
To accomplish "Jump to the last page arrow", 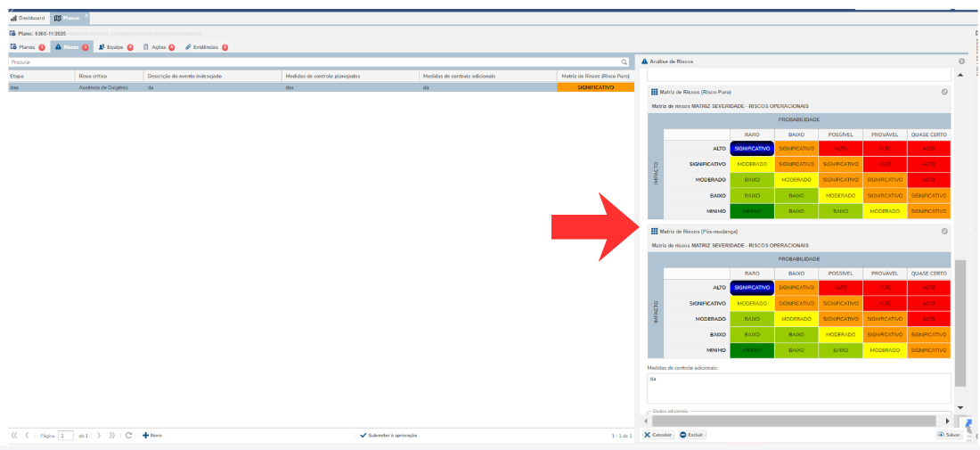I will pos(112,435).
